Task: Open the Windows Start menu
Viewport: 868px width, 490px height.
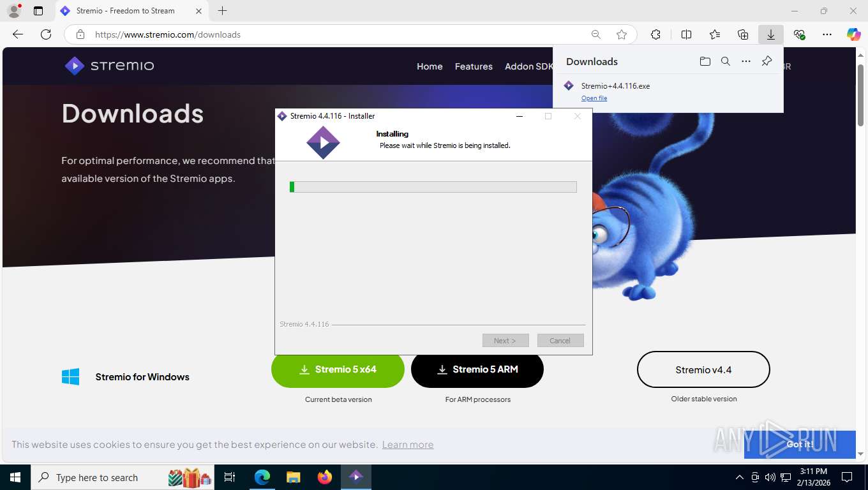Action: point(15,477)
